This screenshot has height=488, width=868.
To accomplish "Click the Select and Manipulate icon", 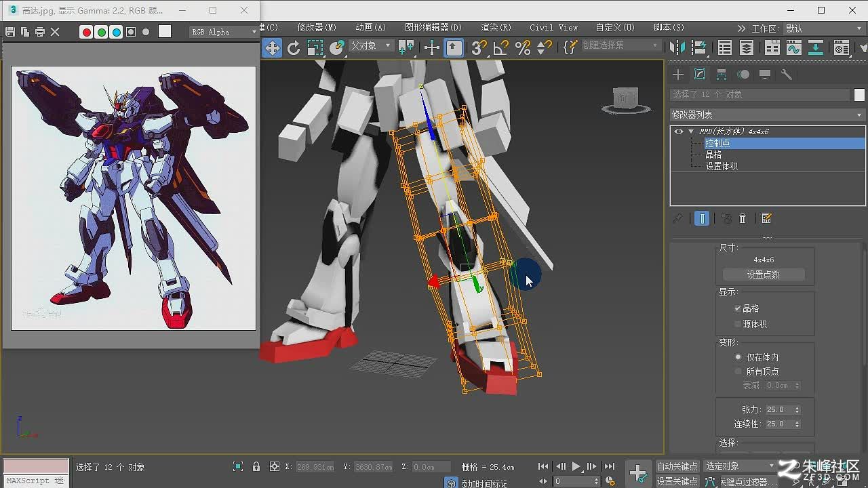I will point(431,47).
